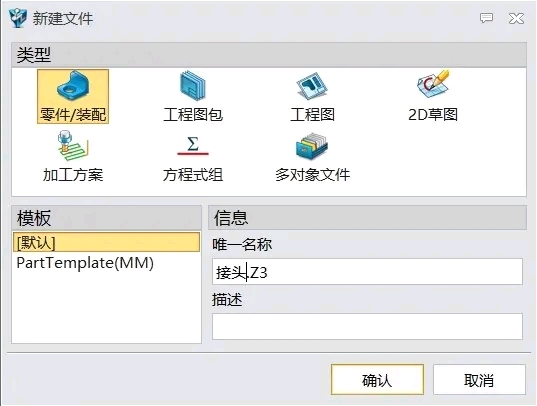Click the 模板 panel header
This screenshot has height=406, width=537.
[106, 218]
